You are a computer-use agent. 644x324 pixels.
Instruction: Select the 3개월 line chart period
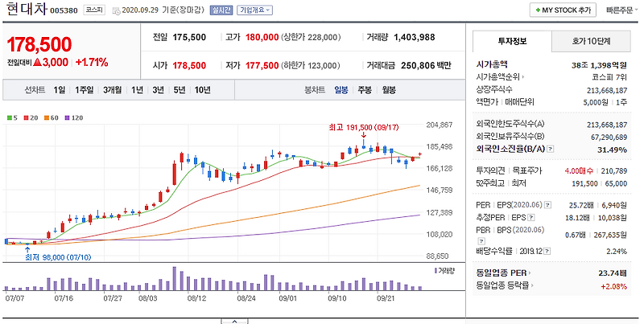[x=112, y=90]
